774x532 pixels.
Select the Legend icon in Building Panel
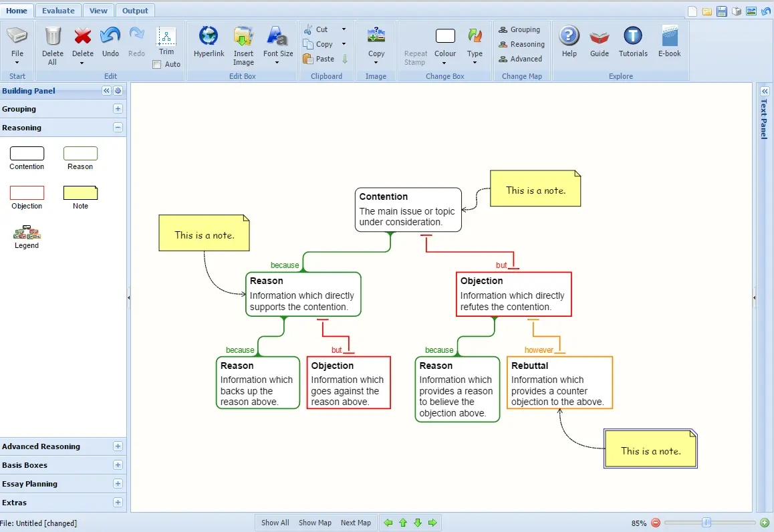tap(27, 233)
